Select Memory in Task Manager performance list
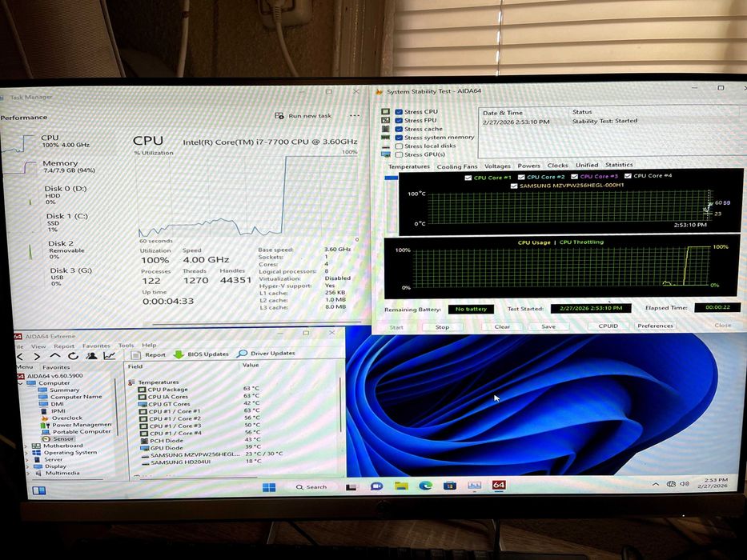 coord(50,166)
